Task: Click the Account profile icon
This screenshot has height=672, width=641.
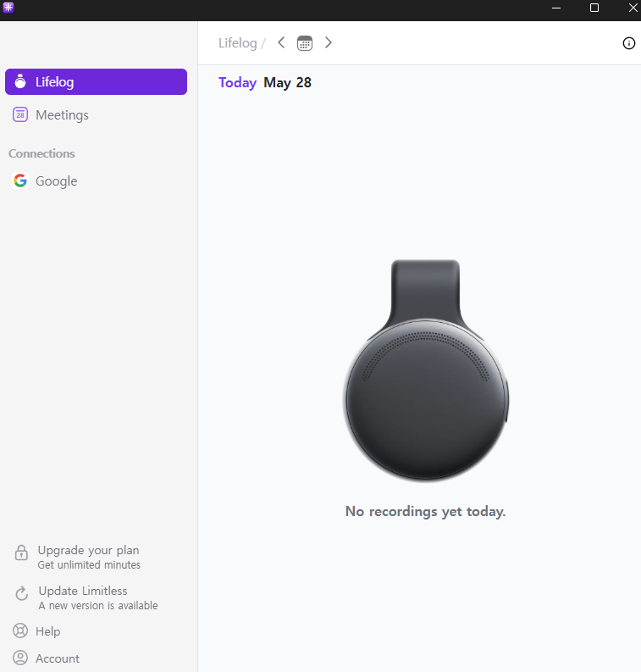Action: [x=20, y=658]
